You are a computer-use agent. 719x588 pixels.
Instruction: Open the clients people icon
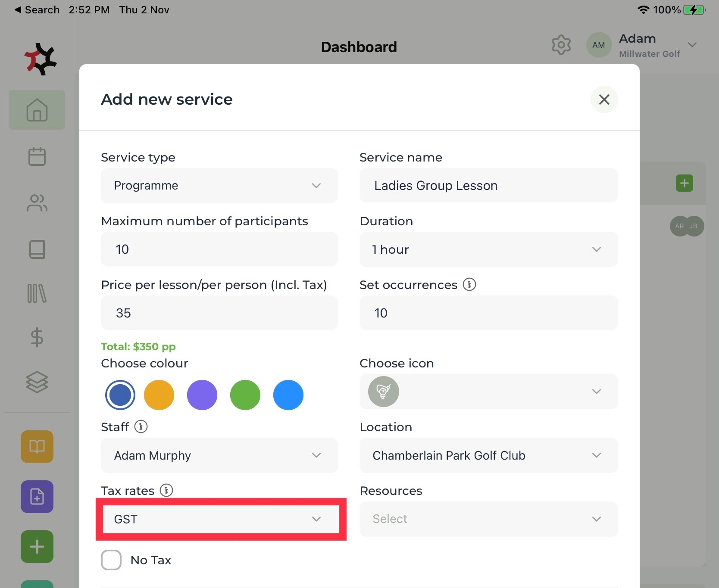pyautogui.click(x=37, y=203)
